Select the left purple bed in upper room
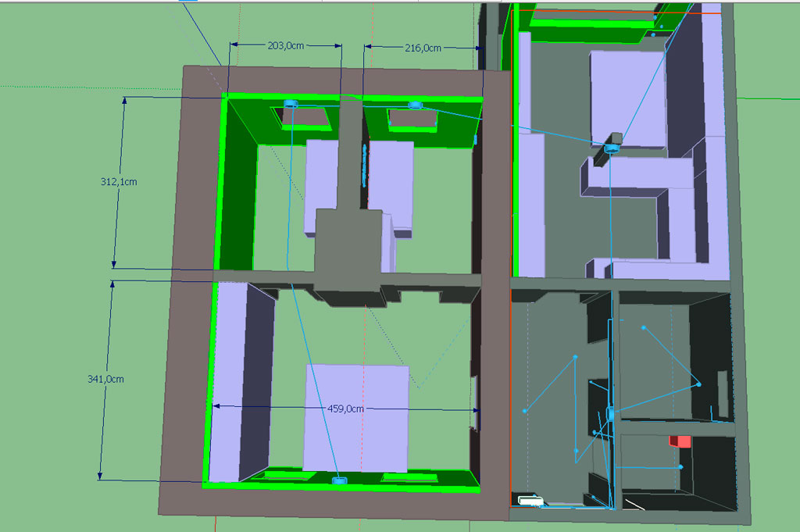800x532 pixels. click(321, 187)
